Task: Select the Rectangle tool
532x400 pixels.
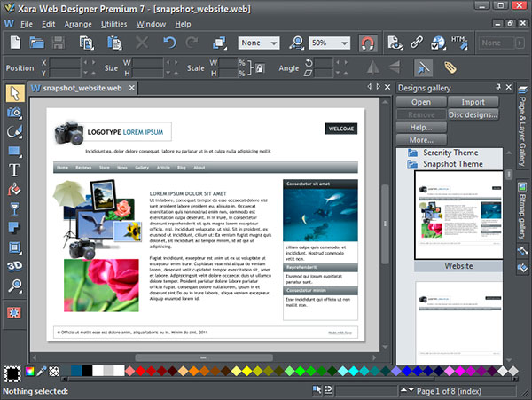Action: tap(14, 151)
